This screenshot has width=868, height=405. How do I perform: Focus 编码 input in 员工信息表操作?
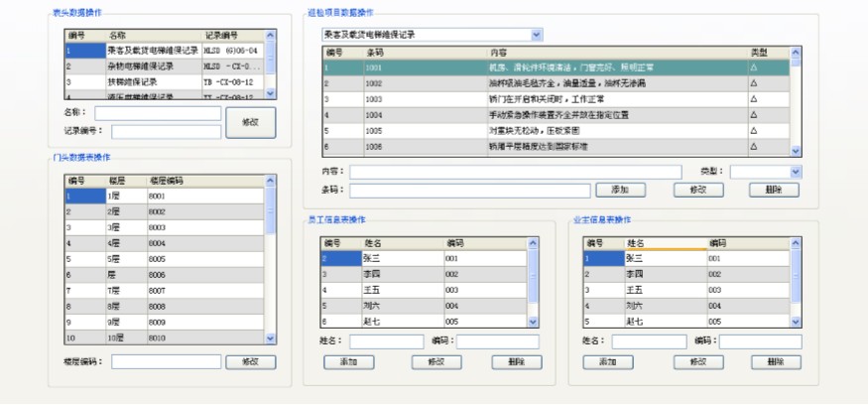pyautogui.click(x=498, y=341)
